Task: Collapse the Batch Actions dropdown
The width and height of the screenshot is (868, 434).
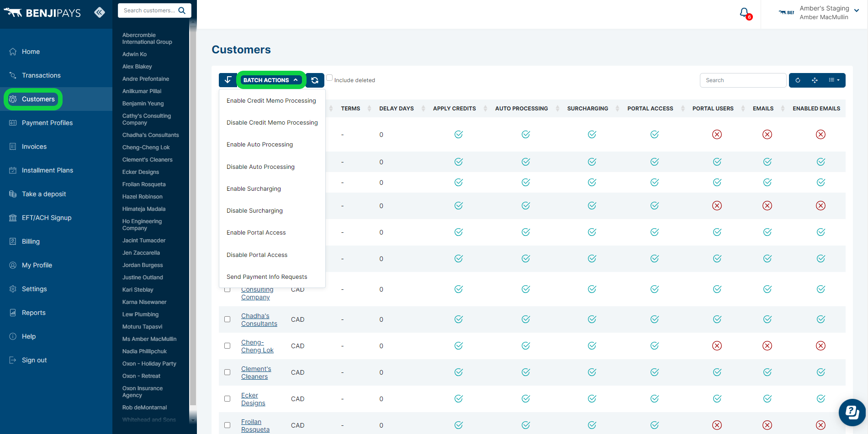Action: 271,80
